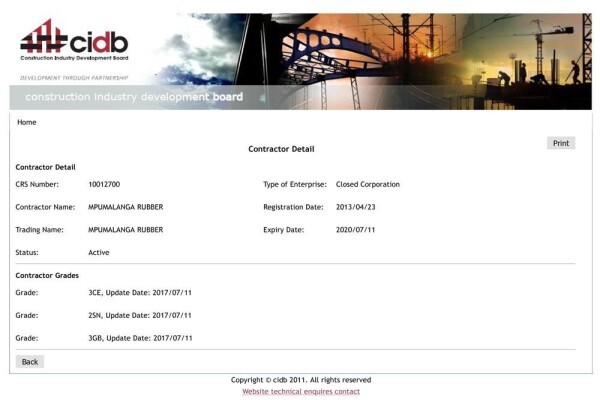600x400 pixels.
Task: Click expiry date 2020/07/11
Action: (355, 230)
